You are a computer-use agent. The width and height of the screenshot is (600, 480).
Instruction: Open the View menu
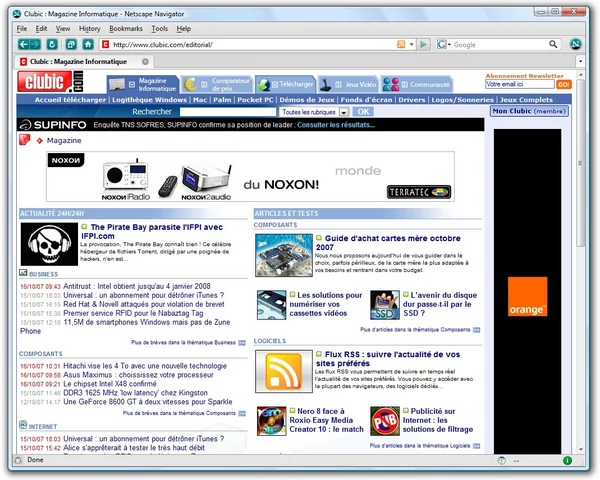pos(63,29)
